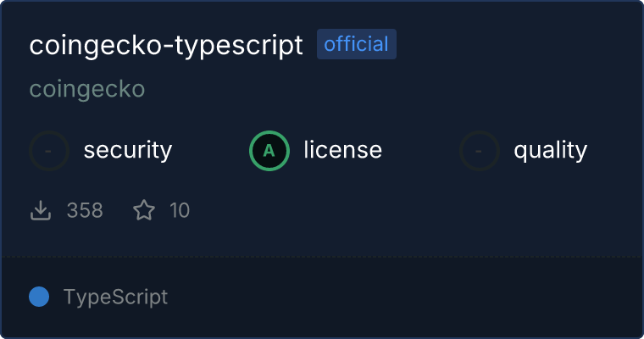Click the download arrow icon
The image size is (644, 339).
41,210
